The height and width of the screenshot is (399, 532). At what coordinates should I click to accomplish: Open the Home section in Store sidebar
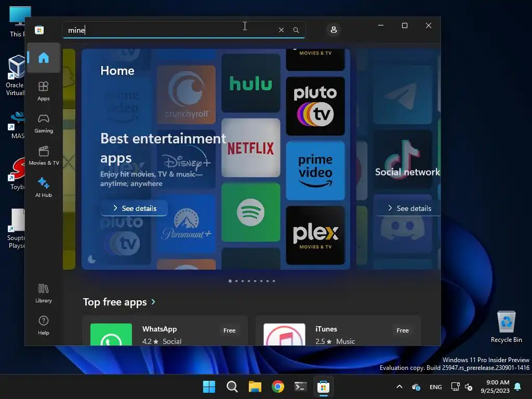(x=44, y=58)
